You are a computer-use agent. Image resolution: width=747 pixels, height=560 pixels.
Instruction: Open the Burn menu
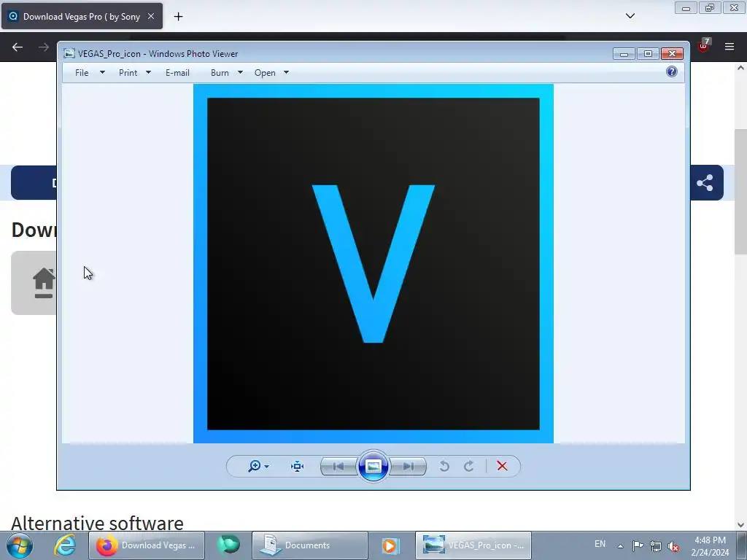pyautogui.click(x=220, y=73)
